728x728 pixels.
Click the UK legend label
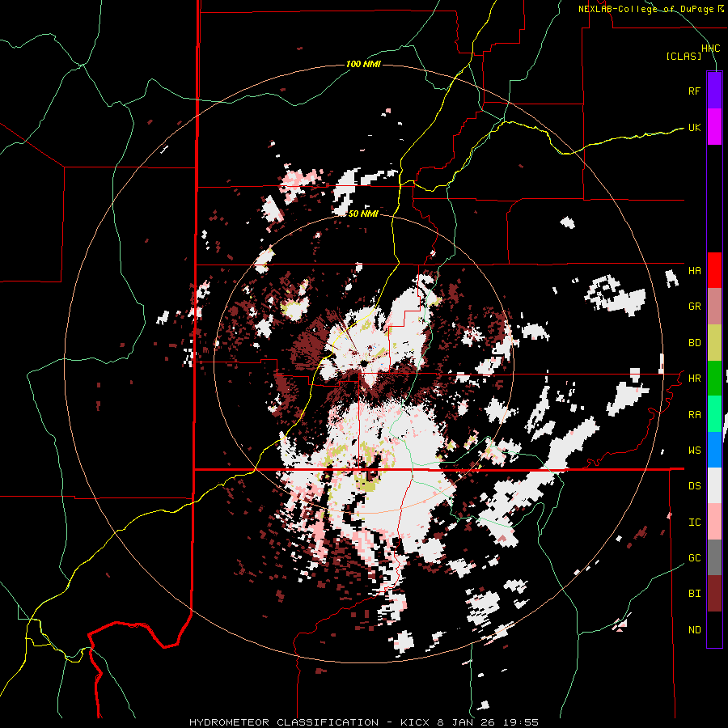point(694,127)
